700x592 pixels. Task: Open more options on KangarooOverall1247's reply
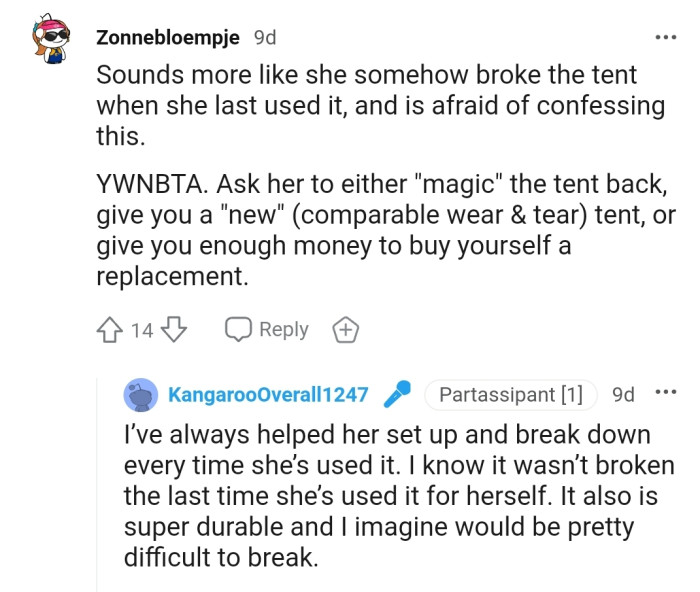(x=665, y=394)
